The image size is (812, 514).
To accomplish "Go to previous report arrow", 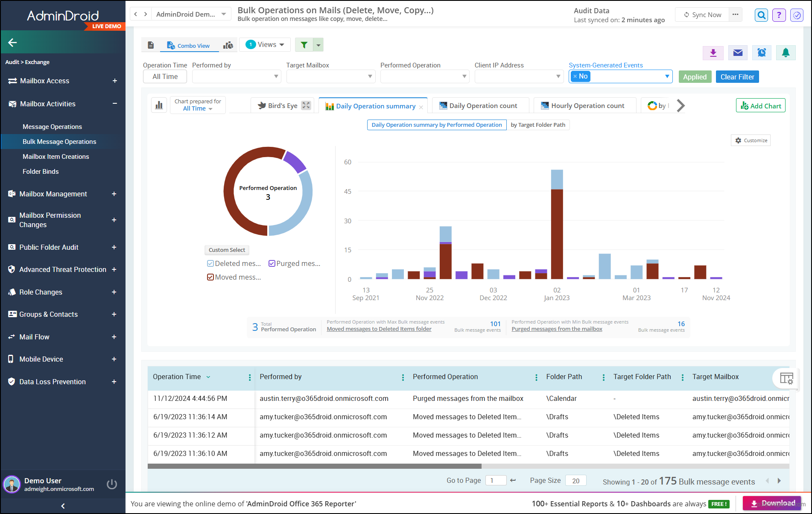I will pyautogui.click(x=136, y=14).
